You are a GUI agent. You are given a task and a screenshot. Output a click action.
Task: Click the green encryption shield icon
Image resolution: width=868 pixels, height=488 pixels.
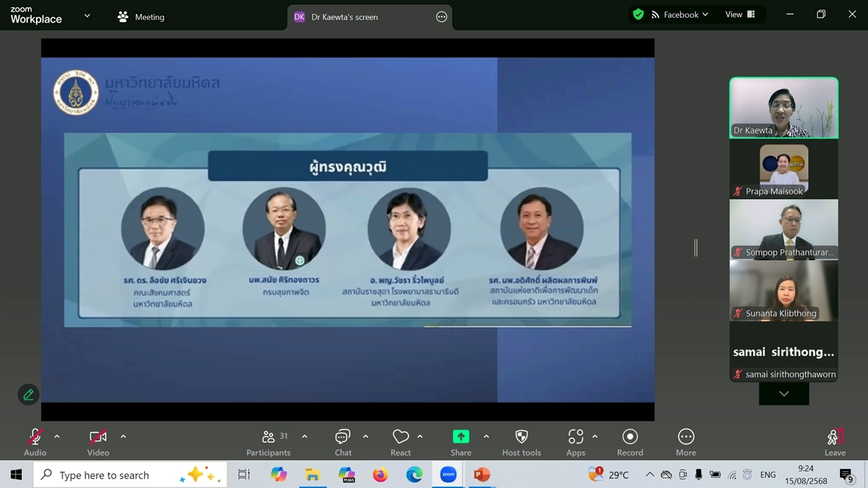(x=638, y=14)
